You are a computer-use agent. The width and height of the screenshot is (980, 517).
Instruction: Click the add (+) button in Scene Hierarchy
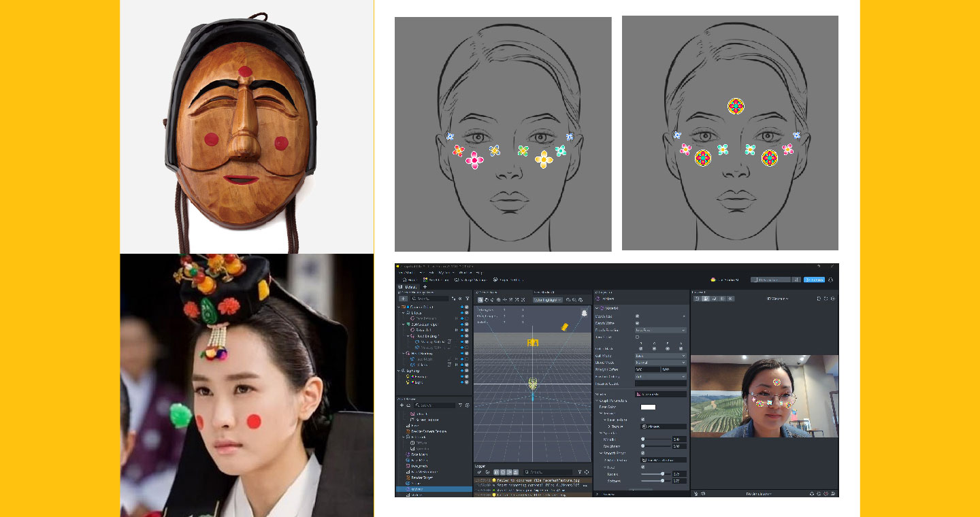point(404,298)
